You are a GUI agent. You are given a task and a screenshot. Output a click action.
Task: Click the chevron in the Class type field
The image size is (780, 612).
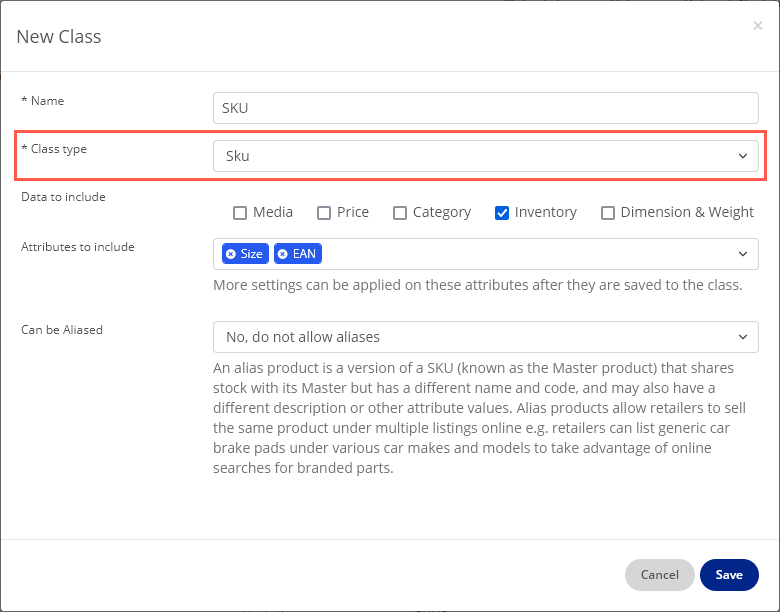click(x=742, y=156)
